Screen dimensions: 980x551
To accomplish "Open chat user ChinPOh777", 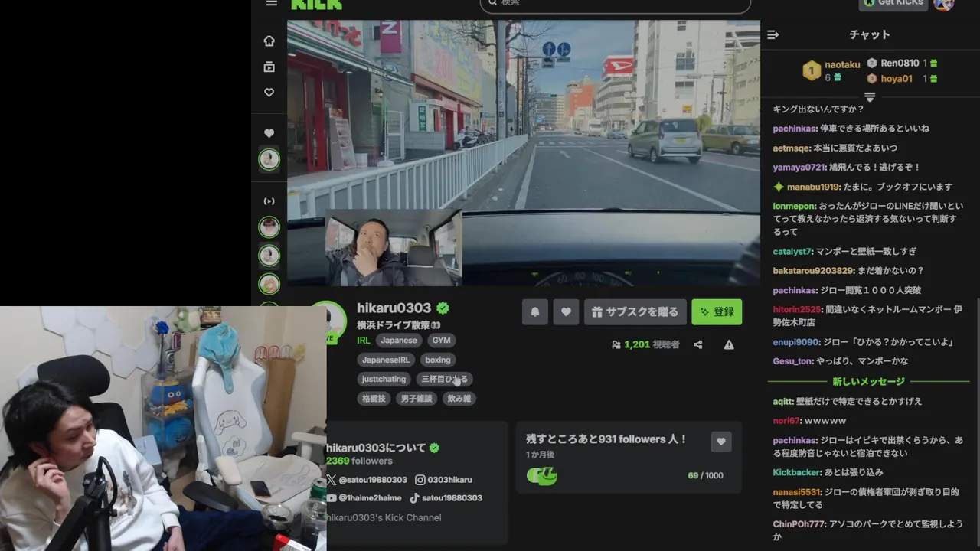I will coord(800,524).
